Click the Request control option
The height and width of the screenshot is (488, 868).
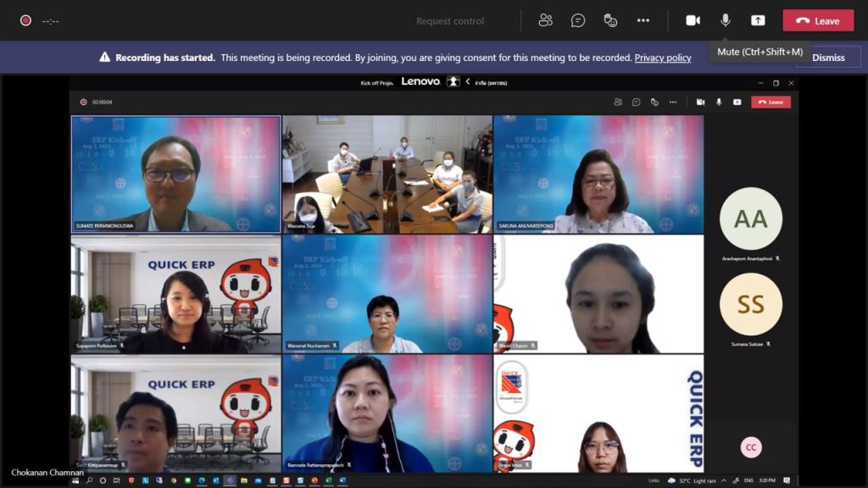point(450,21)
